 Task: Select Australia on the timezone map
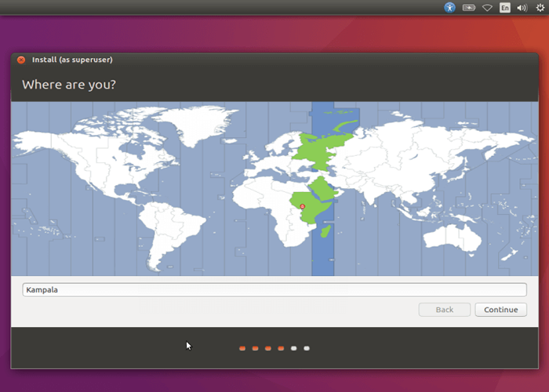point(452,238)
